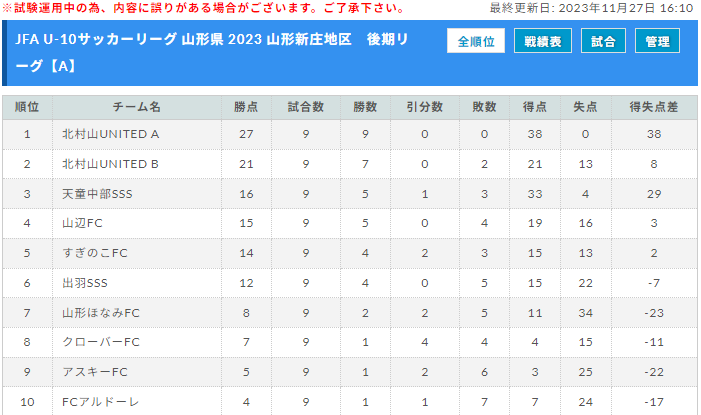Select team FCアルドーレ
The height and width of the screenshot is (415, 701).
pos(101,402)
